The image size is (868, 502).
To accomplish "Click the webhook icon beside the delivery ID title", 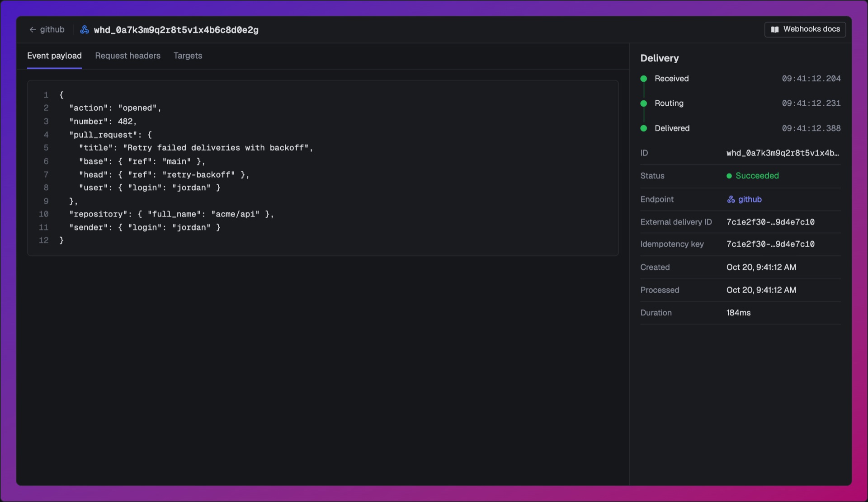I will [x=85, y=30].
